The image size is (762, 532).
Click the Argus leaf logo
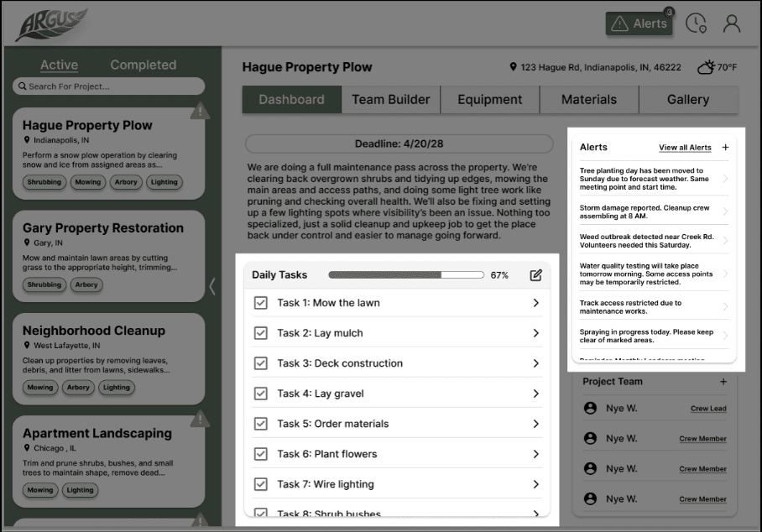click(x=51, y=24)
